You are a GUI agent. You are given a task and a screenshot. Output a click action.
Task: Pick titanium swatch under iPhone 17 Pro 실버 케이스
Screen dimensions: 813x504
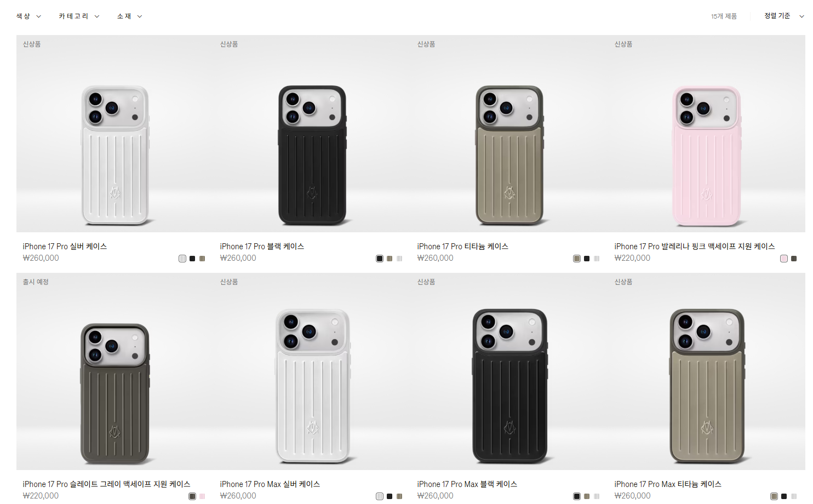[202, 259]
